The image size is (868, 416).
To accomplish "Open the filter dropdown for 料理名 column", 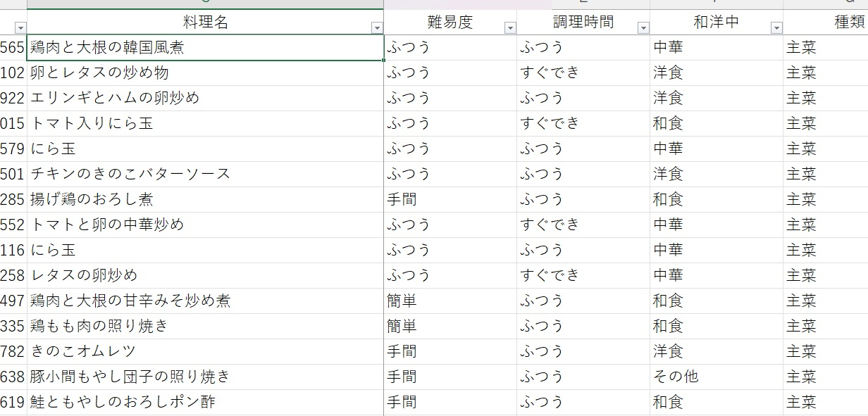I will coord(377,28).
